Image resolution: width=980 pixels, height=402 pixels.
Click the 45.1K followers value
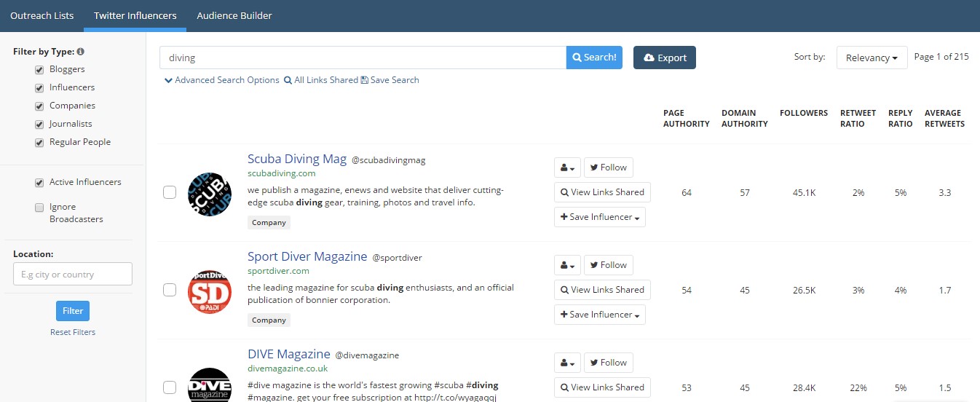point(804,193)
